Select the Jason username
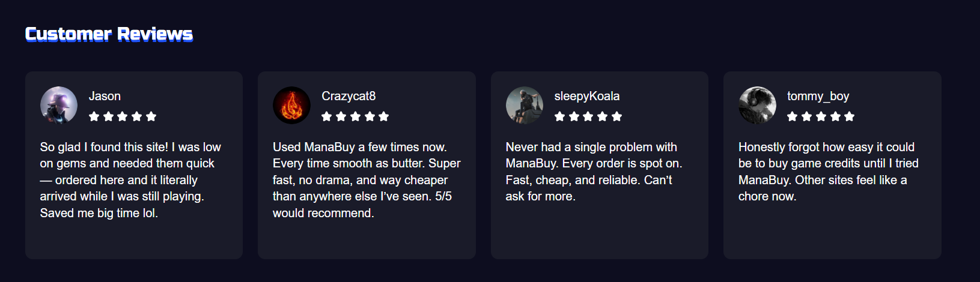 click(x=105, y=96)
